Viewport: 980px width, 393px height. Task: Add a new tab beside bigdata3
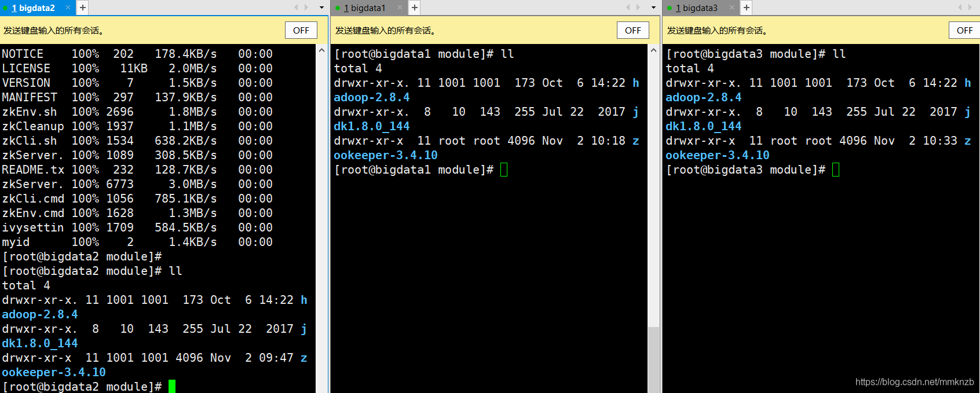[747, 8]
